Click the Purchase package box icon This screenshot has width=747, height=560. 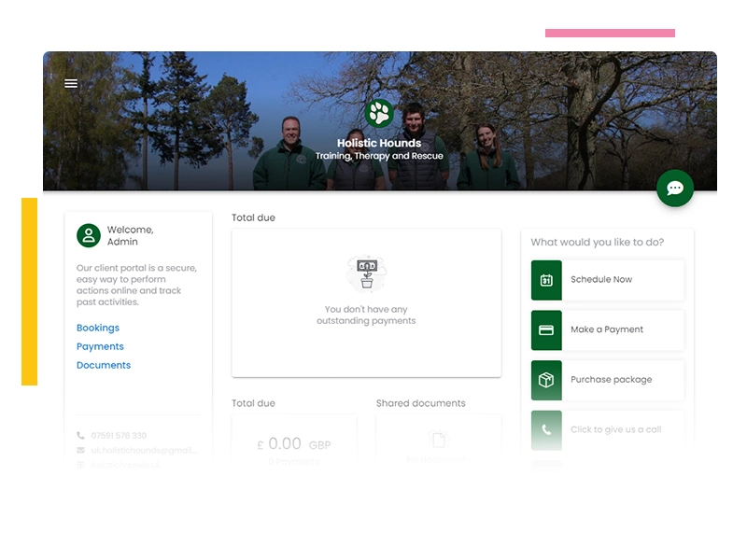pyautogui.click(x=546, y=380)
